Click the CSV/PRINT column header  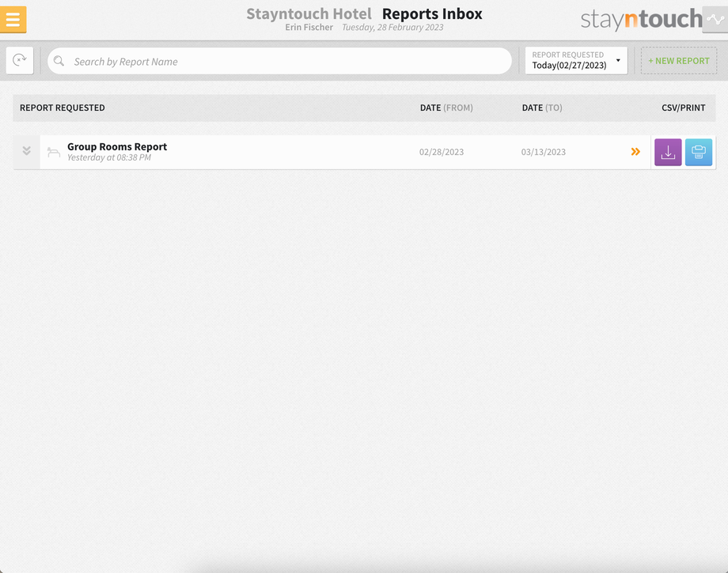pyautogui.click(x=684, y=108)
